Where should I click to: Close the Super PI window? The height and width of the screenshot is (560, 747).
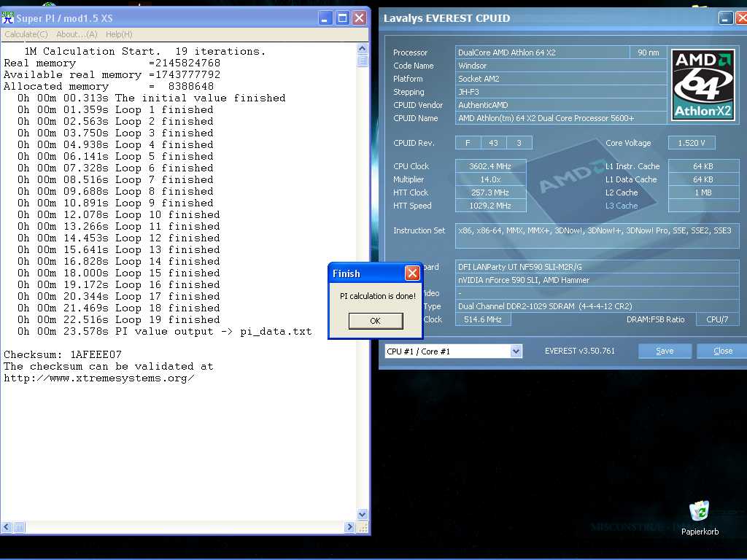coord(359,18)
